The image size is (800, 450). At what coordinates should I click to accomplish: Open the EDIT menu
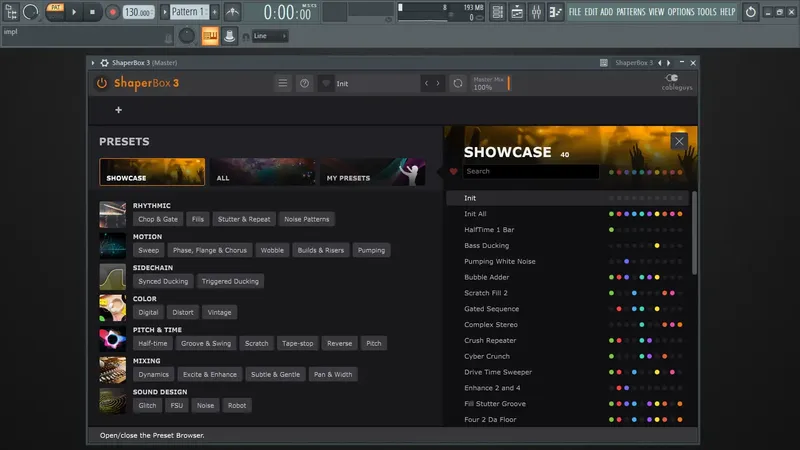(591, 12)
